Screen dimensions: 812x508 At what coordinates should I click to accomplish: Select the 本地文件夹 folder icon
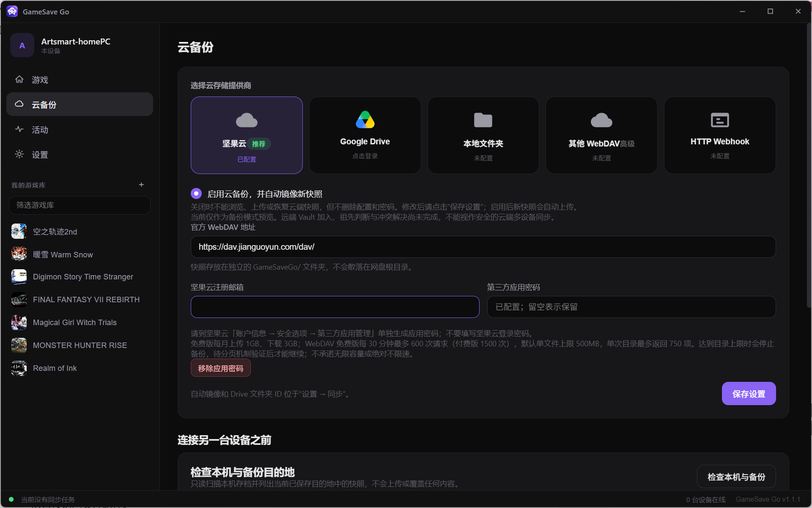483,120
